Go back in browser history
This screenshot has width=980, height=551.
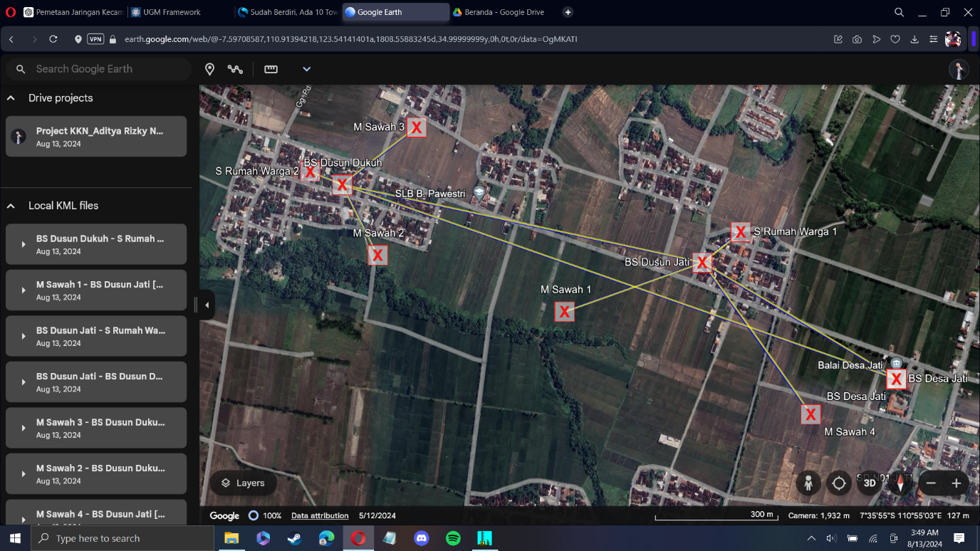pos(11,39)
